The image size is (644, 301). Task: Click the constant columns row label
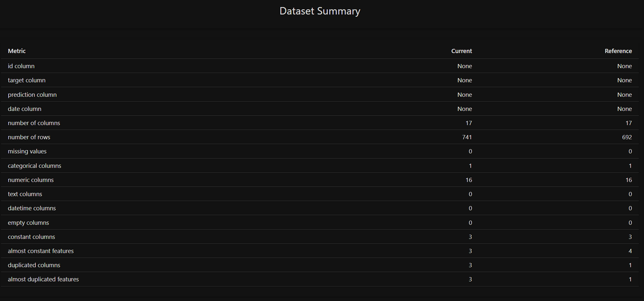[32, 236]
